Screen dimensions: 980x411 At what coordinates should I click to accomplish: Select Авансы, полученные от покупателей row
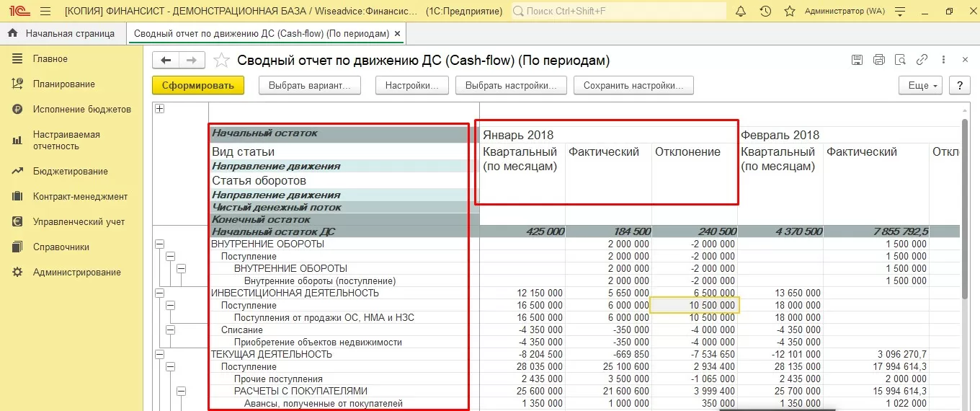pyautogui.click(x=323, y=403)
